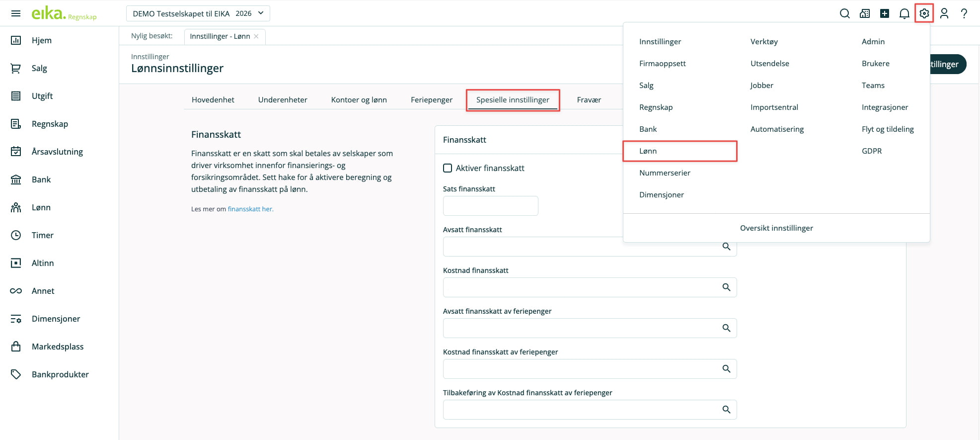Expand the company selector dropdown
The width and height of the screenshot is (980, 440).
(198, 13)
